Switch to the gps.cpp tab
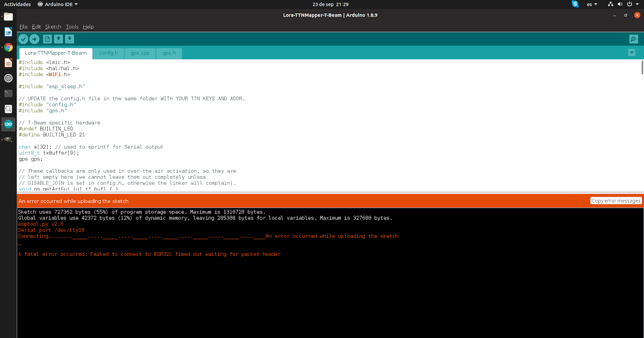Screen dimensions: 644x338 coord(140,53)
